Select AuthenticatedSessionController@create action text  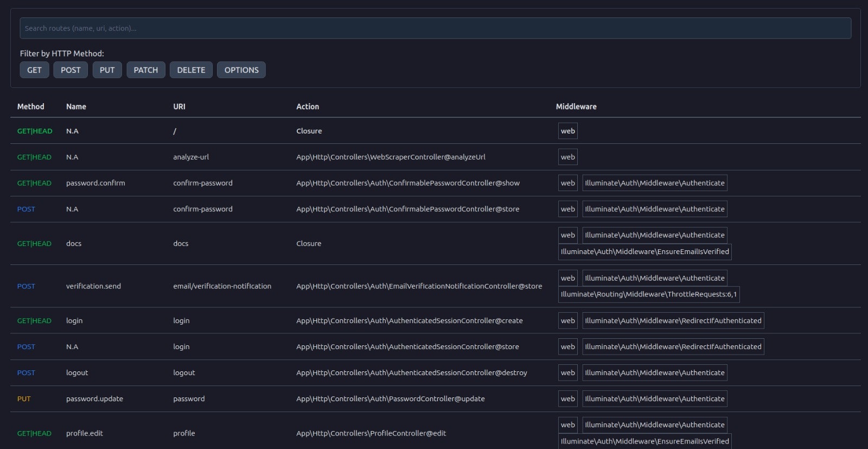tap(410, 321)
